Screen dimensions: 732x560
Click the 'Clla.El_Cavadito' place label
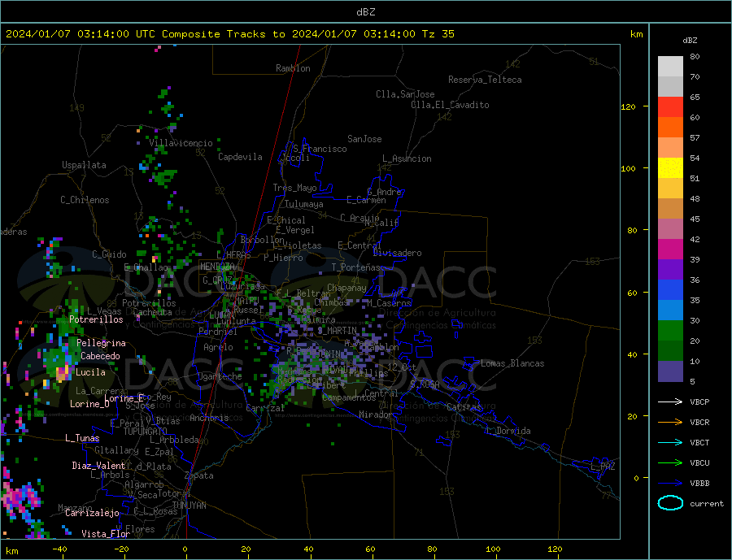(450, 105)
